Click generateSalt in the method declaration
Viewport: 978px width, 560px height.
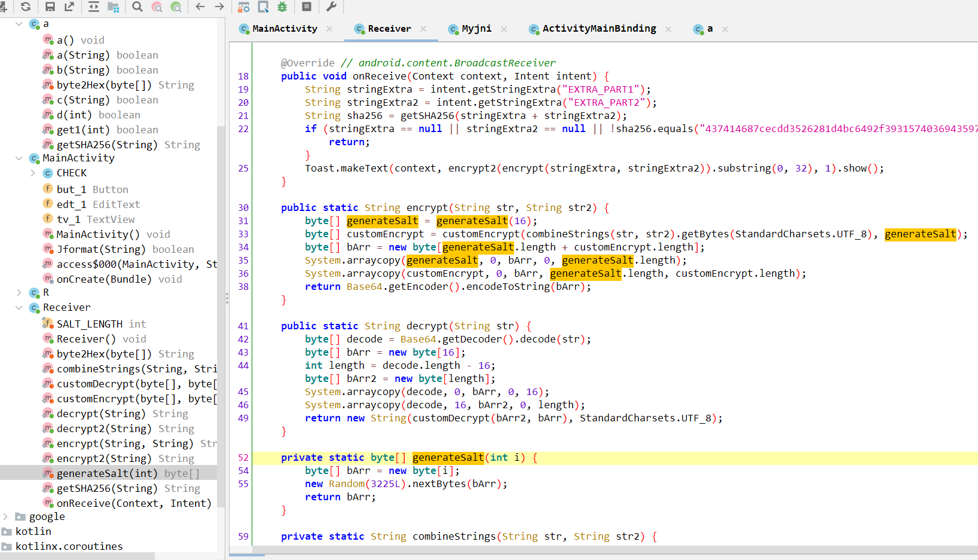[448, 458]
